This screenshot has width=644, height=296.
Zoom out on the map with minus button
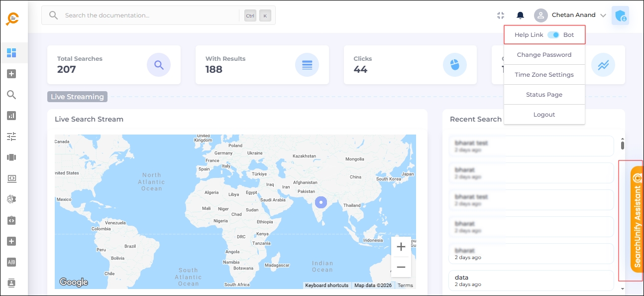pos(401,267)
